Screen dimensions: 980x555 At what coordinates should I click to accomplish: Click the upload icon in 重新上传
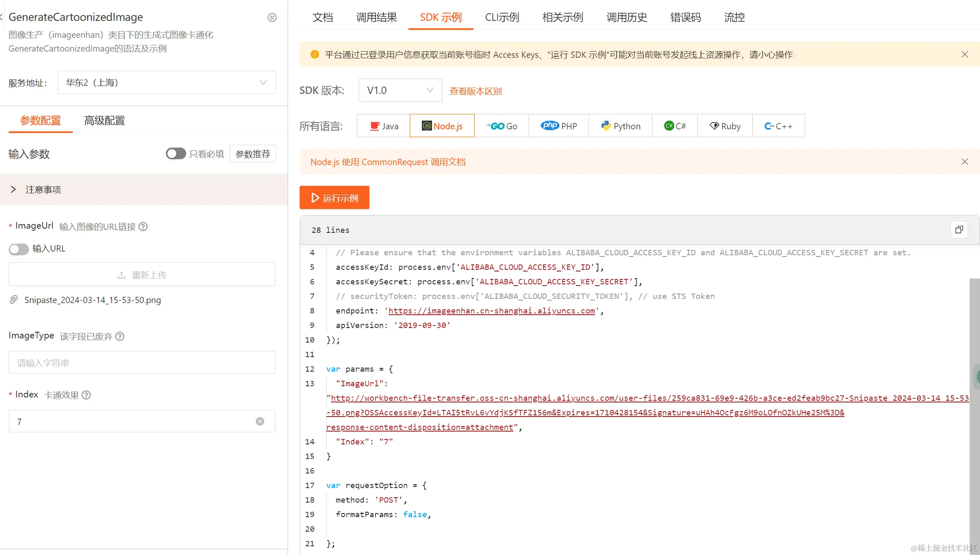pos(121,275)
